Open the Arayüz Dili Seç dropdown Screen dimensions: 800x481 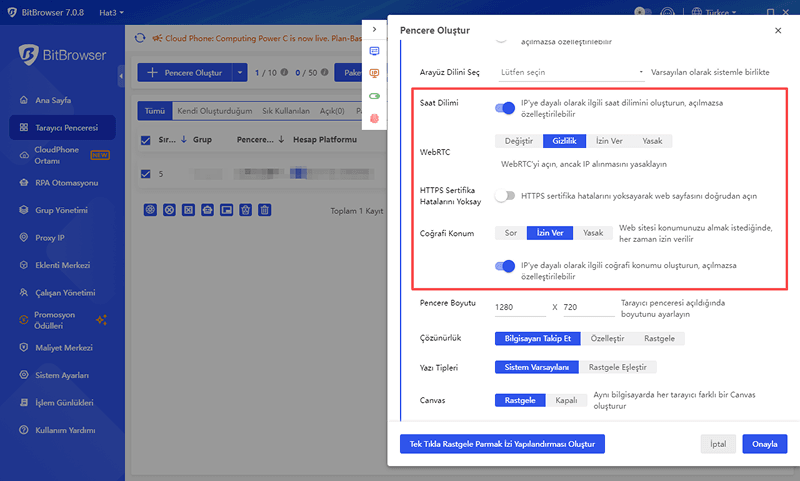572,73
